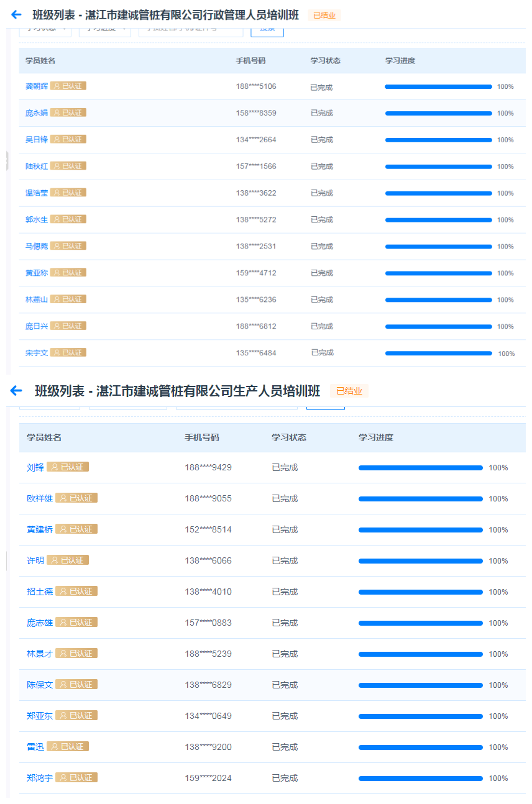Screen dimensions: 532x804
Task: Click 已认证 badge next to 龚朝辉
Action: (68, 86)
